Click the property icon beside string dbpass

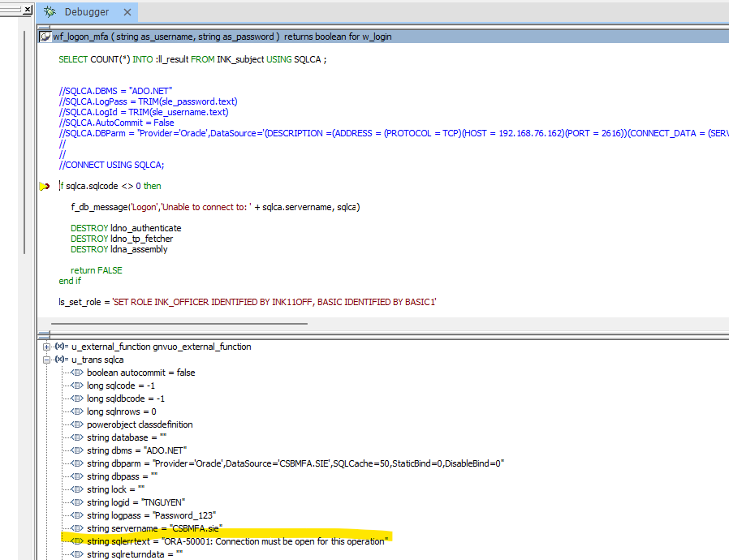point(77,477)
